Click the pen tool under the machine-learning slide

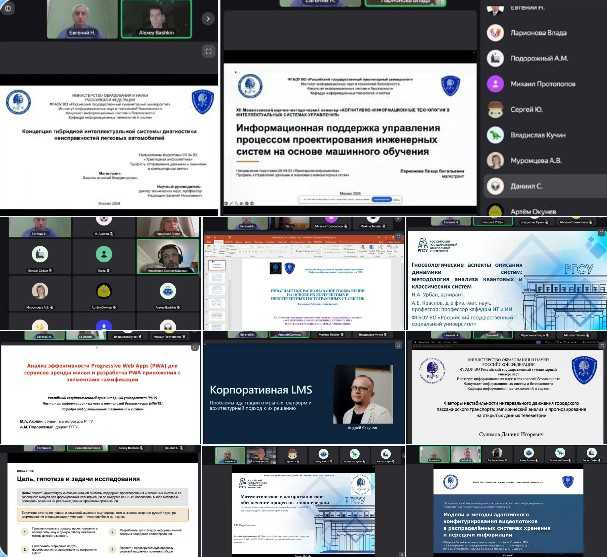click(231, 203)
